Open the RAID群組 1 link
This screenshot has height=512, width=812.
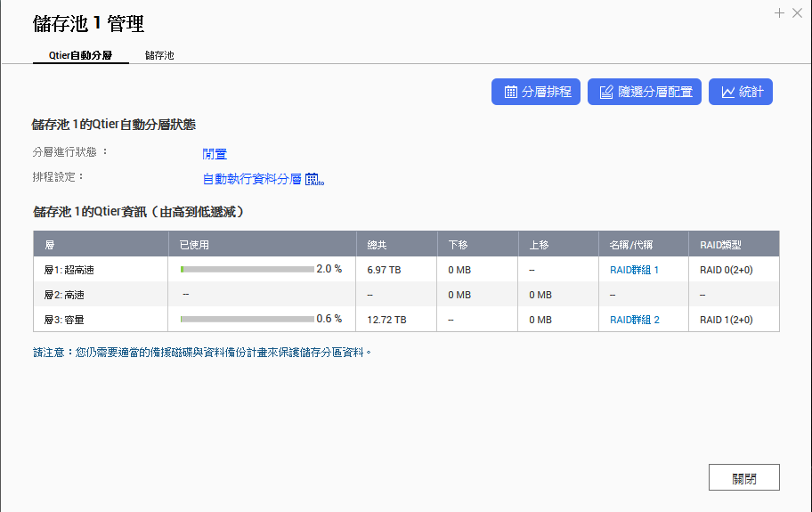[x=634, y=269]
